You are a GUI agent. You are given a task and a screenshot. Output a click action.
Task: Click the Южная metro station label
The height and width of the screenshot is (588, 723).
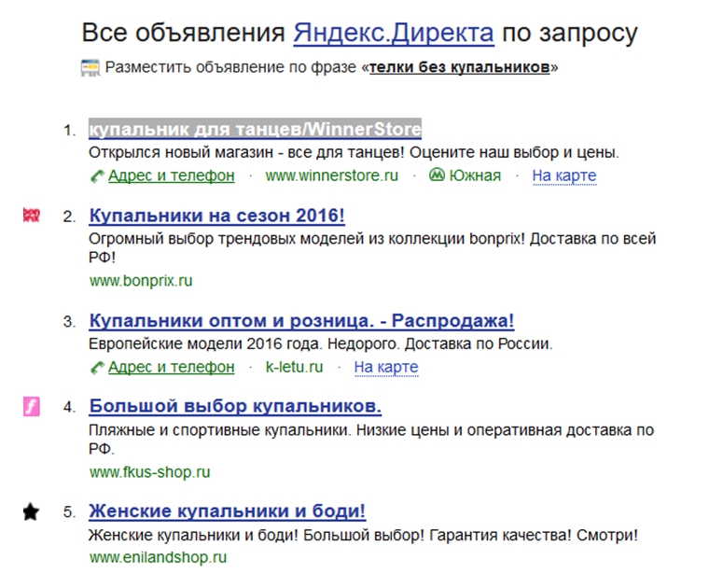pos(475,175)
